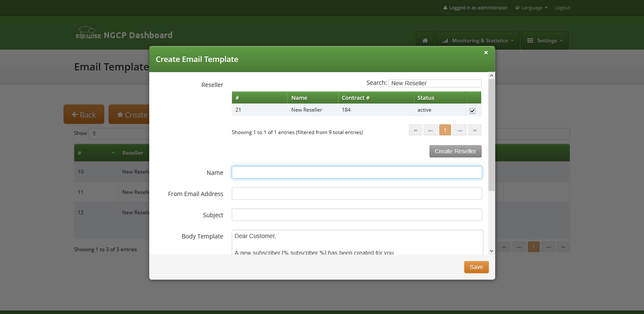Click the first-page arrow in reseller pagination
644x314 pixels.
(415, 130)
